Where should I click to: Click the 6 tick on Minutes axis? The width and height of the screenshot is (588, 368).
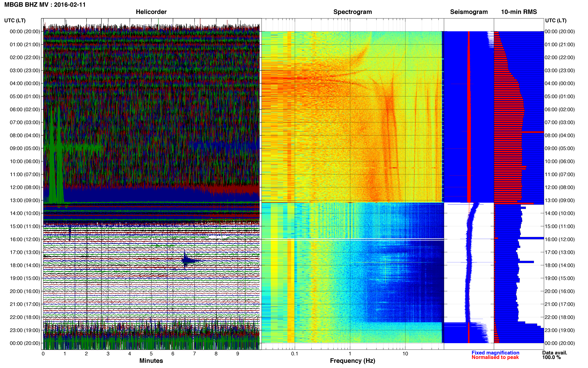[x=173, y=354]
